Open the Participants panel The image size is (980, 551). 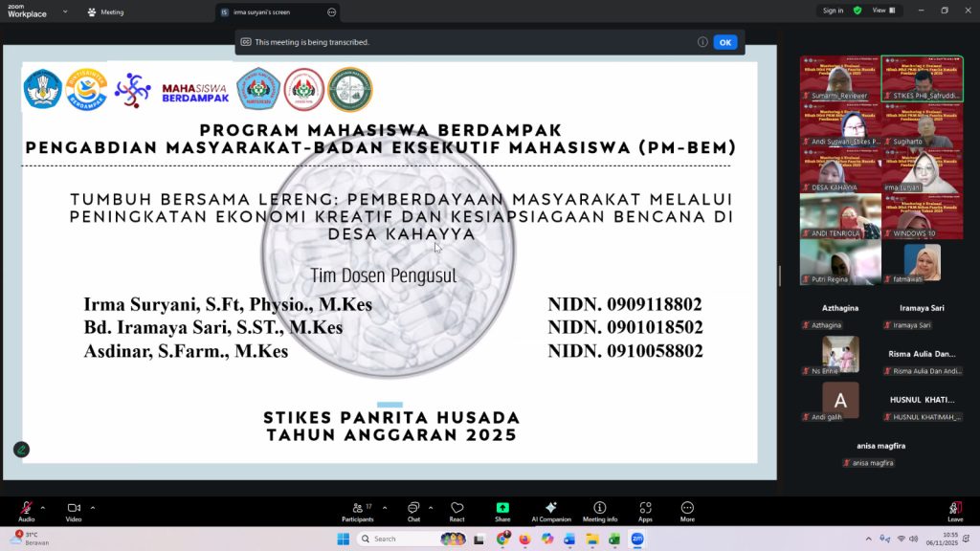point(357,511)
